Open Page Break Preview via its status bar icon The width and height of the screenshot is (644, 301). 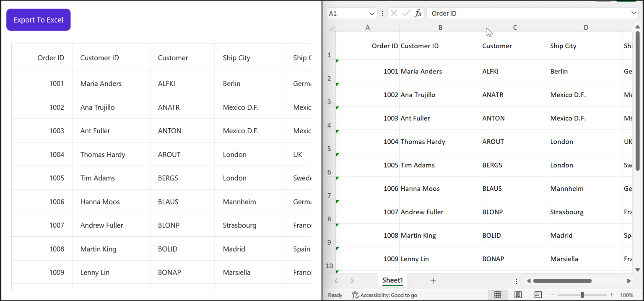pyautogui.click(x=538, y=295)
